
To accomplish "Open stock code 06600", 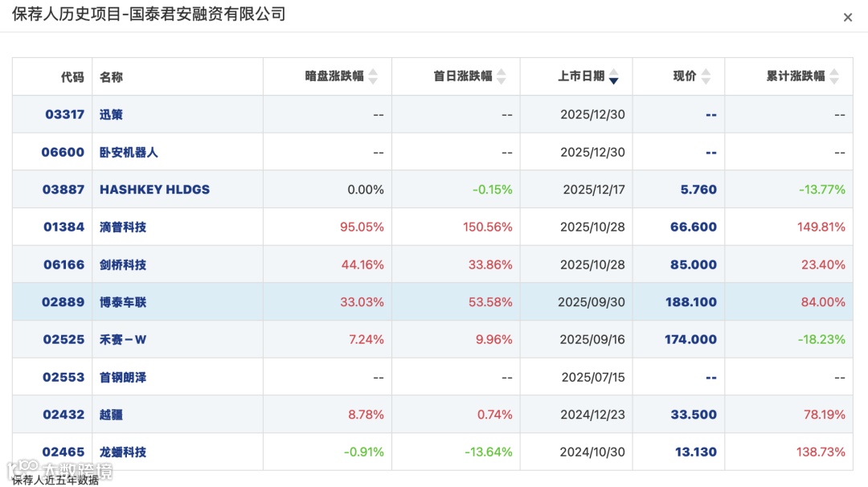I will coord(63,152).
